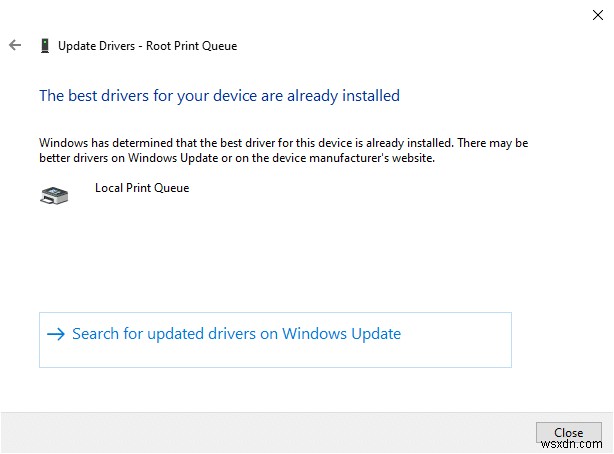
Task: Click the 'Update Drivers - Root Print Queue' title
Action: point(147,46)
